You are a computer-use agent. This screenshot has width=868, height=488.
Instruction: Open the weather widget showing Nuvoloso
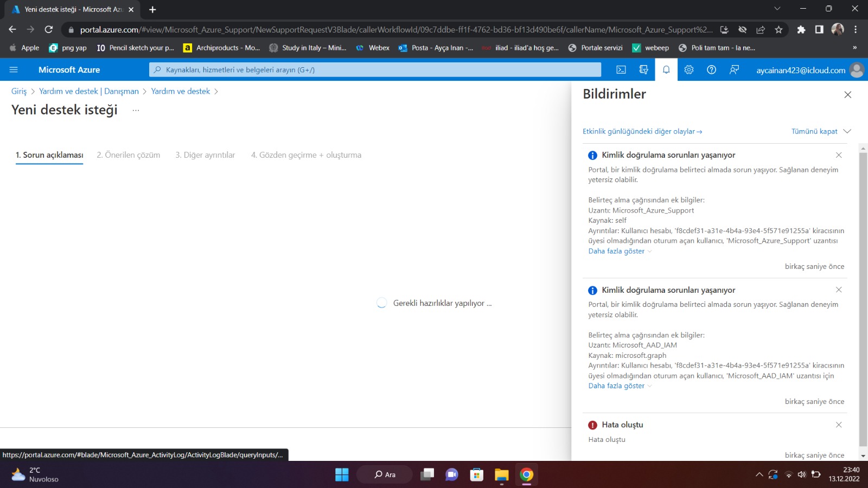tap(35, 474)
